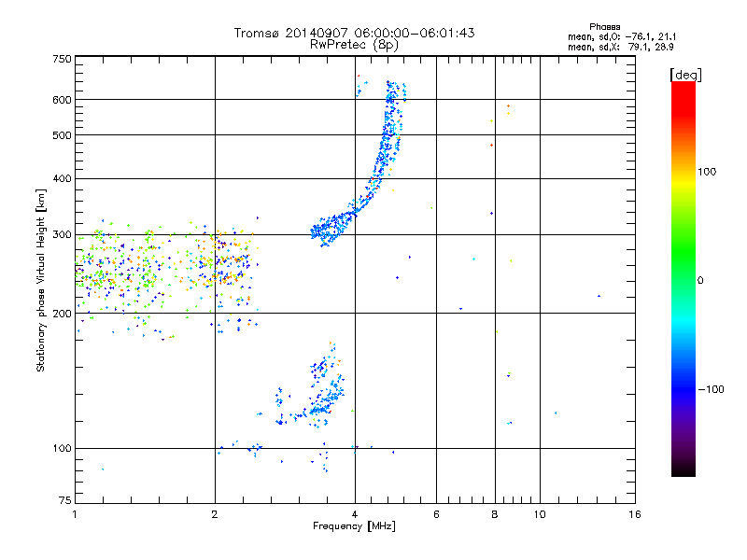Click the 300 tick on height axis
Image resolution: width=747 pixels, height=560 pixels.
coord(62,234)
